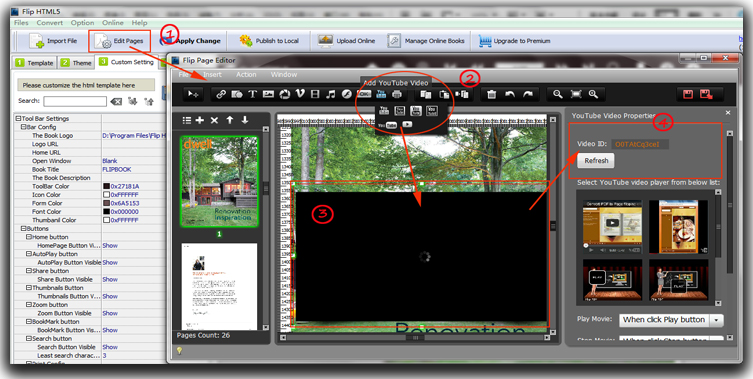The height and width of the screenshot is (379, 753).
Task: Select page 1 dwell cover thumbnail
Action: 219,181
